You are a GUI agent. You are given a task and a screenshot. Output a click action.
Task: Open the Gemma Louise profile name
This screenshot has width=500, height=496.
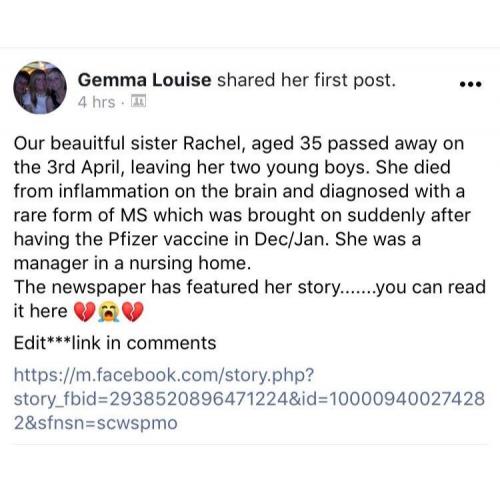tap(144, 80)
